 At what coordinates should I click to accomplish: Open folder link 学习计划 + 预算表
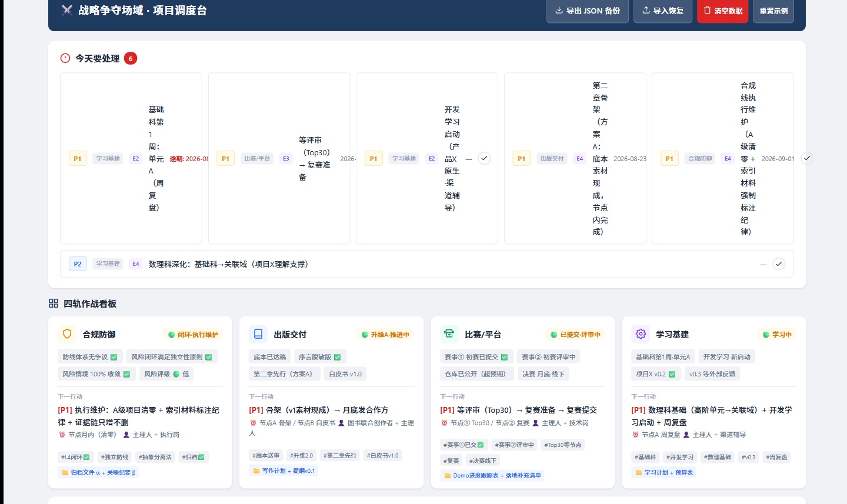pyautogui.click(x=663, y=472)
